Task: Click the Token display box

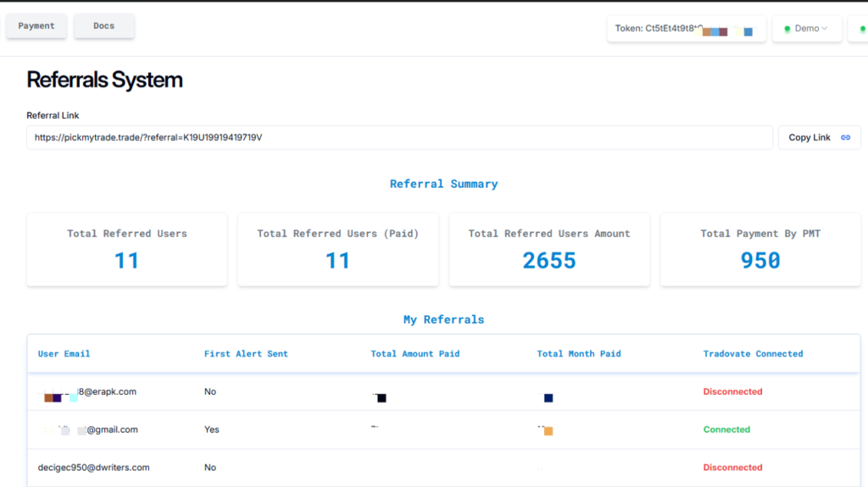Action: (687, 29)
